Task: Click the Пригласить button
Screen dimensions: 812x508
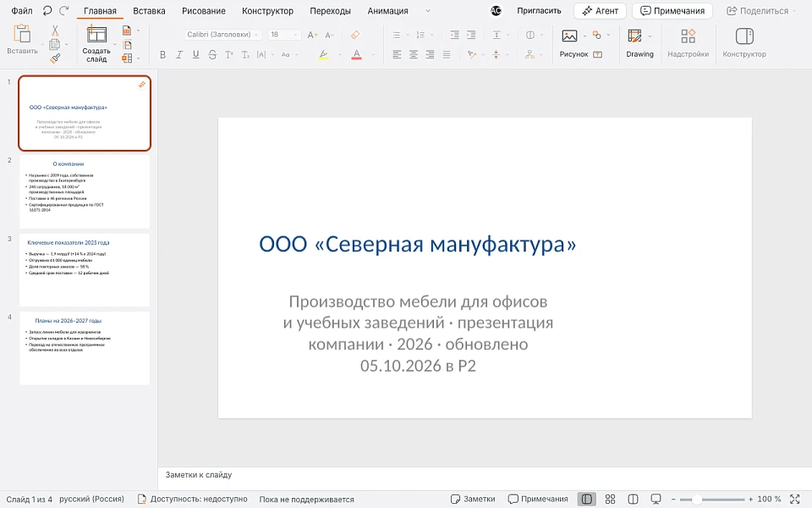Action: pos(539,10)
